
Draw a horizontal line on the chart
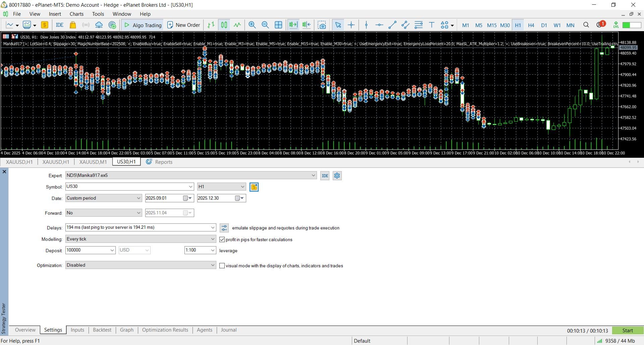379,25
